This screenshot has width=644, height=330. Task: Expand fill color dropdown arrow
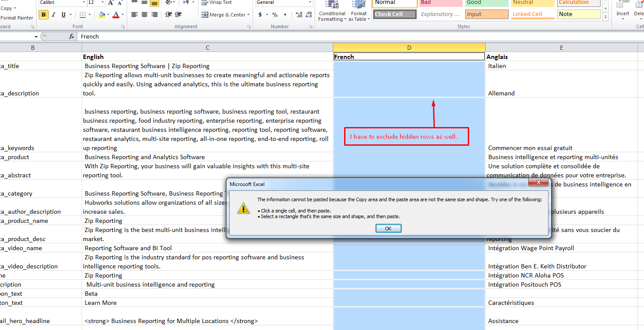point(108,15)
